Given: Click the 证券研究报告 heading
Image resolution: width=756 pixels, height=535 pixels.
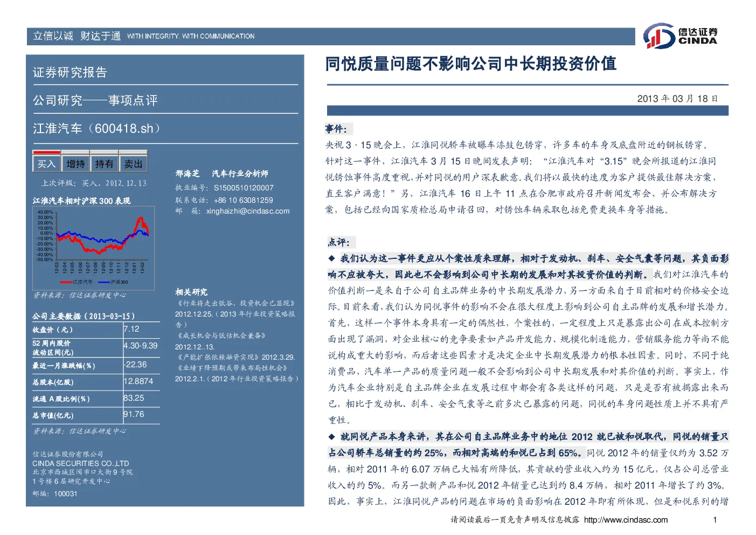Looking at the screenshot, I should [x=70, y=72].
